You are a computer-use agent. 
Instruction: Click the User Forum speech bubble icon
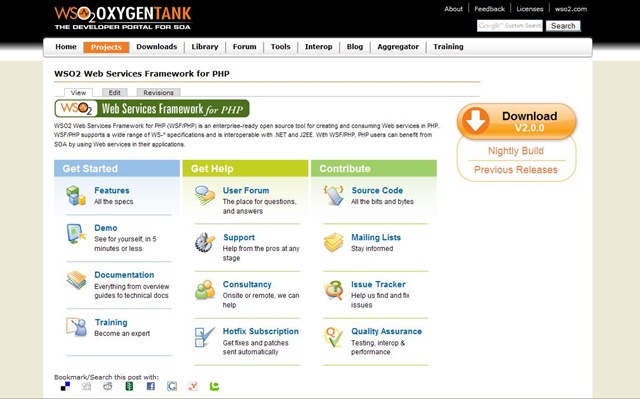pyautogui.click(x=205, y=195)
